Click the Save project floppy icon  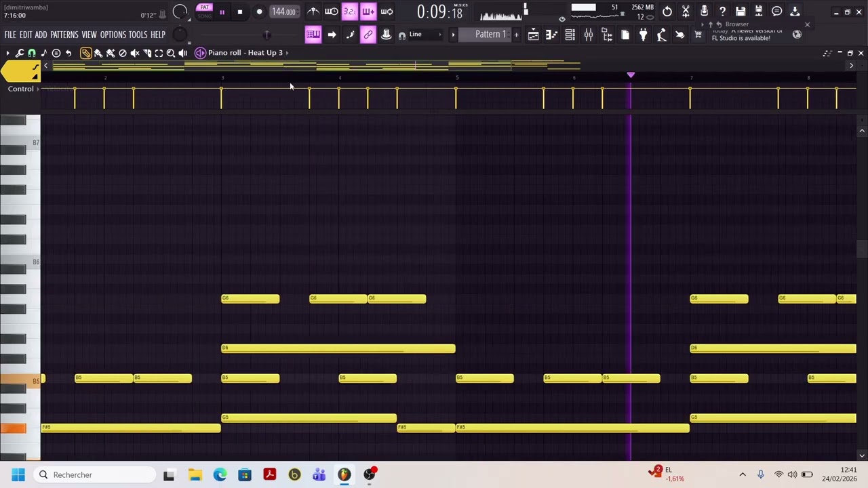[x=741, y=12]
